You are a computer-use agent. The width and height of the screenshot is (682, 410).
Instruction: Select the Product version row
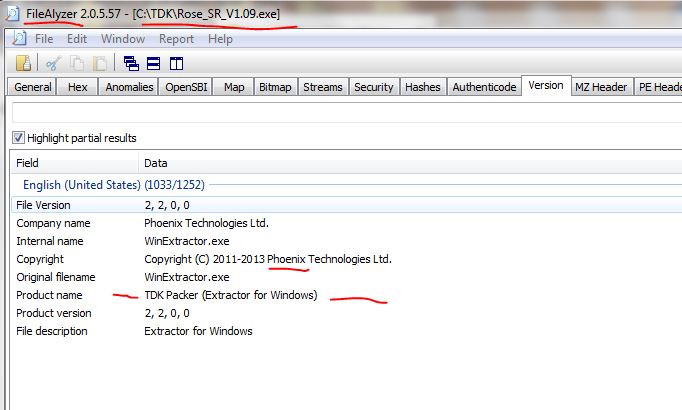[x=347, y=313]
